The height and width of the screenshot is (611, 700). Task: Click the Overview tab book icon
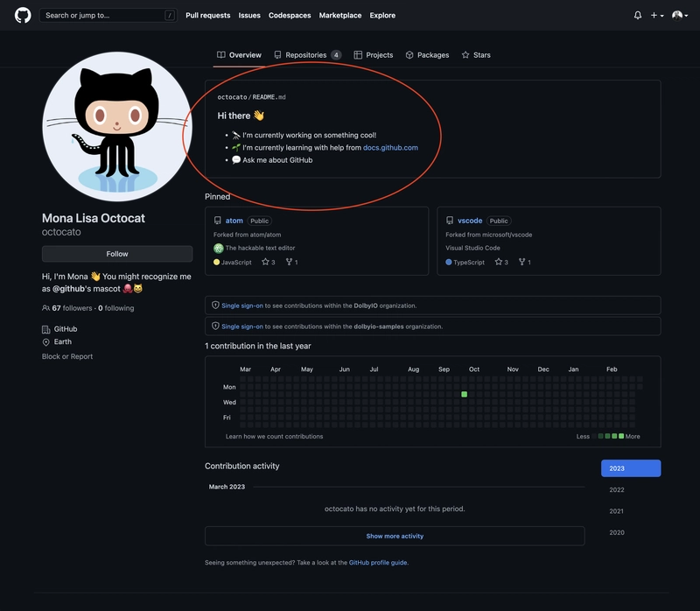click(x=221, y=55)
